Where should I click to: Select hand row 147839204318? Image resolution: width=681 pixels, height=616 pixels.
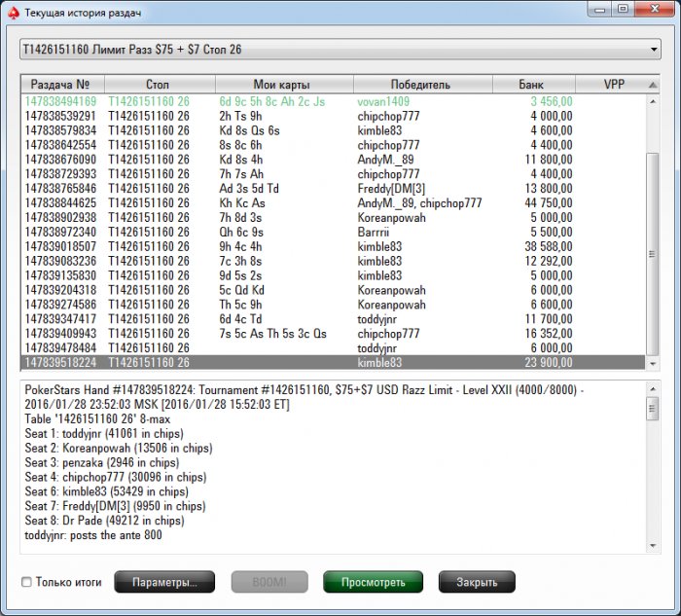coord(333,290)
